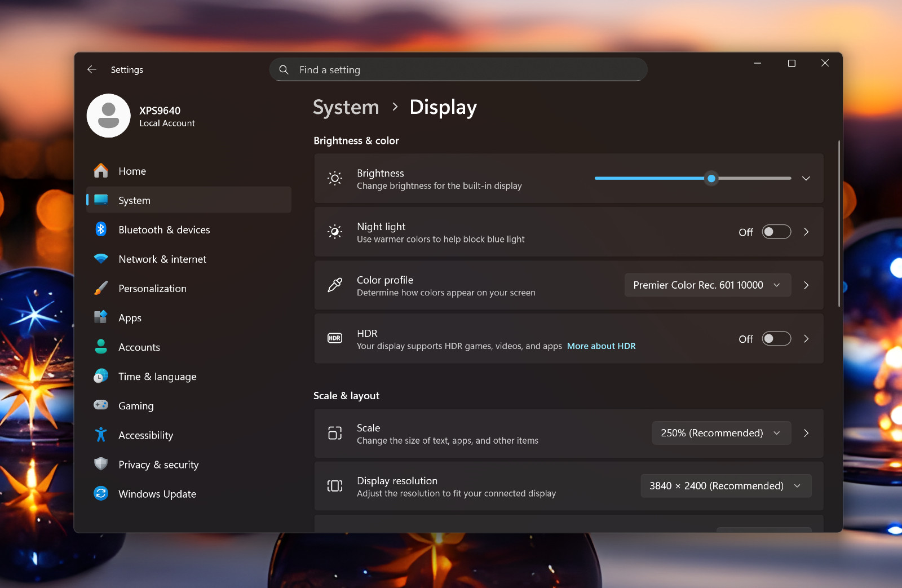The height and width of the screenshot is (588, 902).
Task: Click the Color profile eyedropper icon
Action: pos(335,285)
